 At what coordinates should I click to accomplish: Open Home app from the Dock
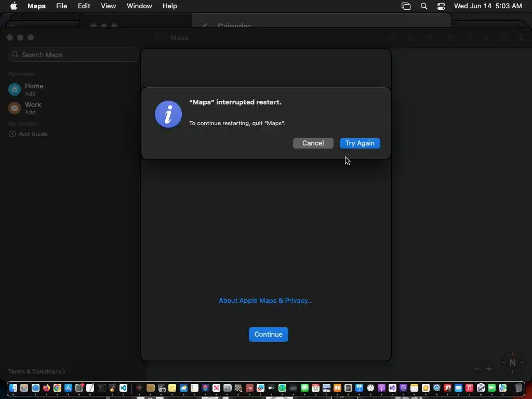click(425, 388)
